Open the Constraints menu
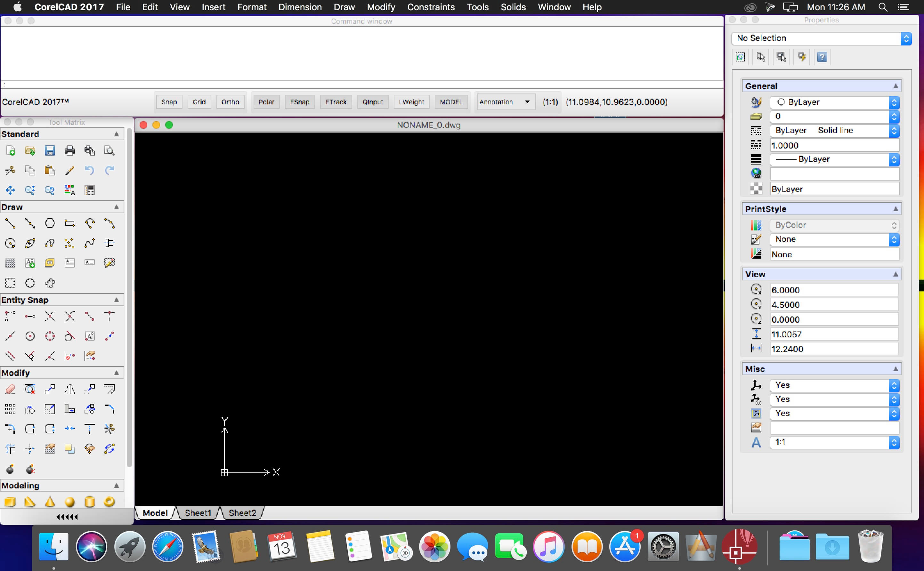Image resolution: width=924 pixels, height=571 pixels. pos(431,7)
